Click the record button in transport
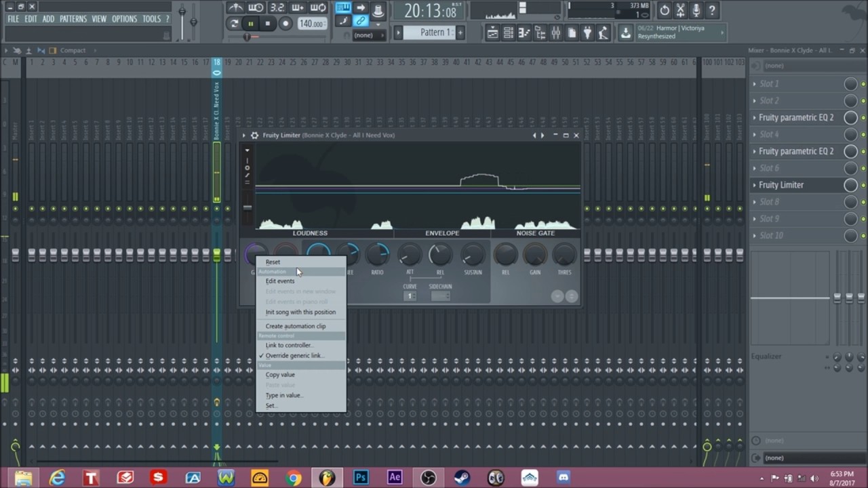 (285, 24)
